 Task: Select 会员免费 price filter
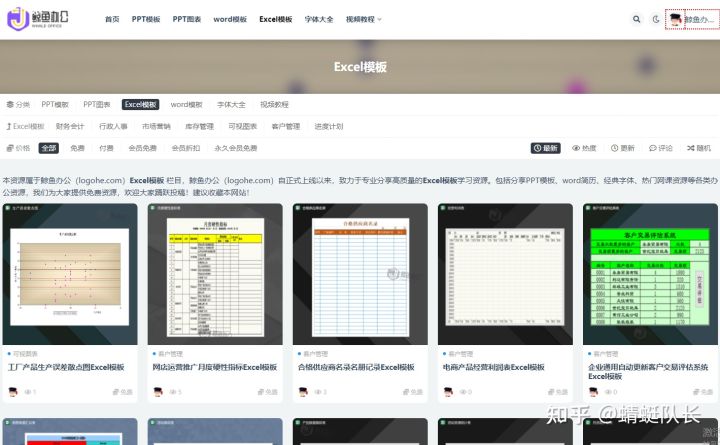[142, 148]
